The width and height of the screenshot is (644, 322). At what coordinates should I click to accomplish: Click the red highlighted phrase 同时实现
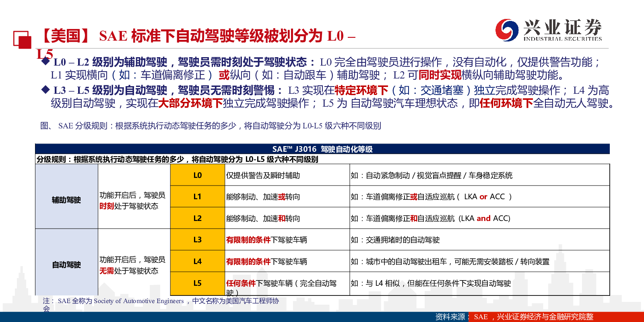coord(440,75)
